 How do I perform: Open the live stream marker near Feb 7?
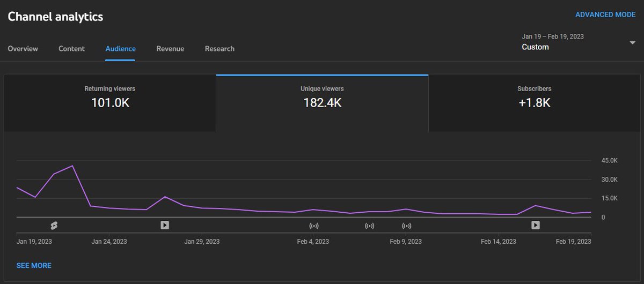click(369, 226)
